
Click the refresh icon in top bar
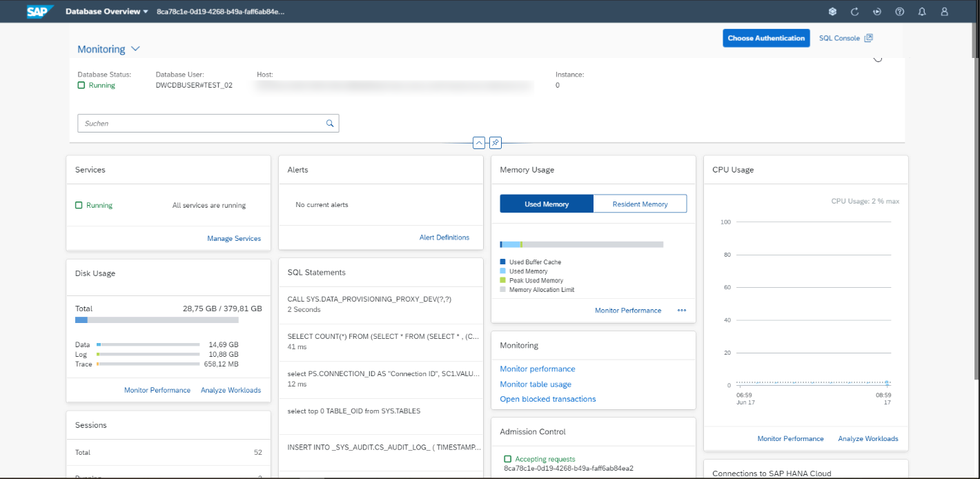pos(854,12)
